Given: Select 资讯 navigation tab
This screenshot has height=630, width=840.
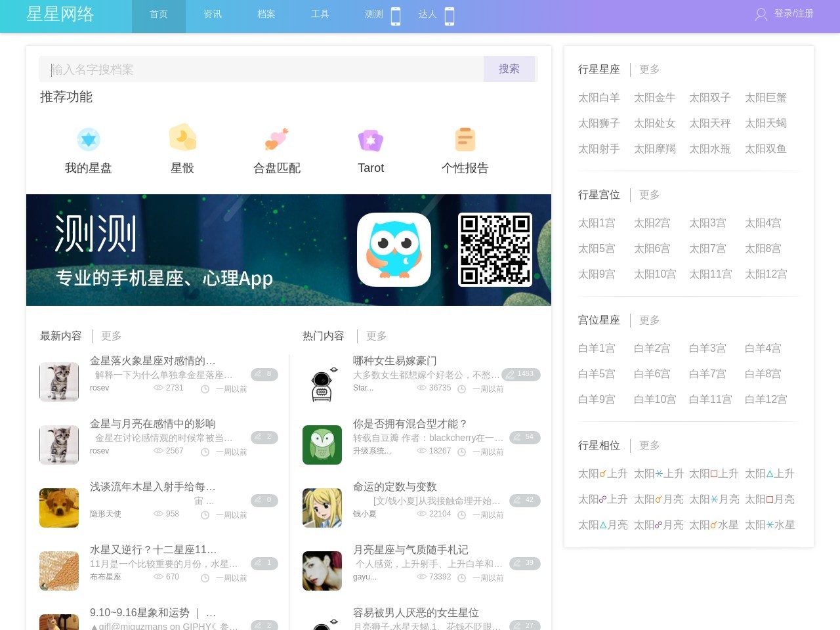Looking at the screenshot, I should point(213,14).
